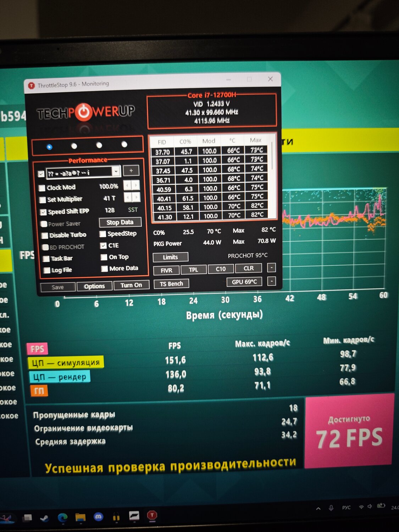Select the third profile radio button
Viewport: 399px width, 532px height.
(99, 145)
